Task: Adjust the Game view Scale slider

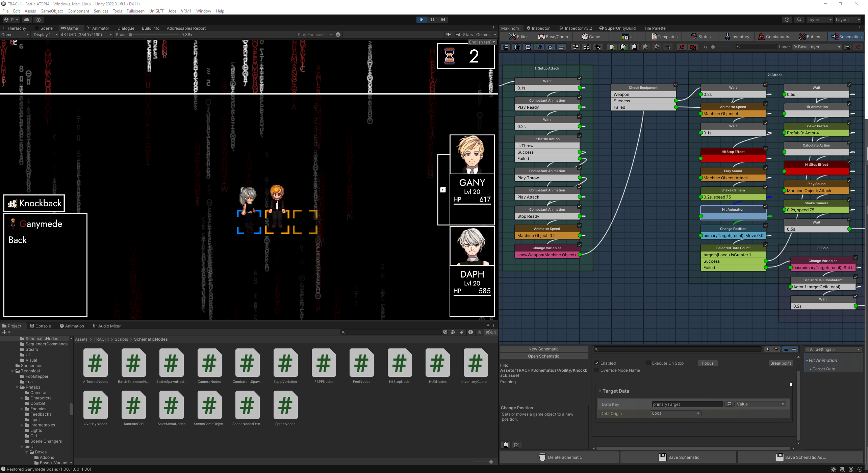Action: [x=131, y=34]
